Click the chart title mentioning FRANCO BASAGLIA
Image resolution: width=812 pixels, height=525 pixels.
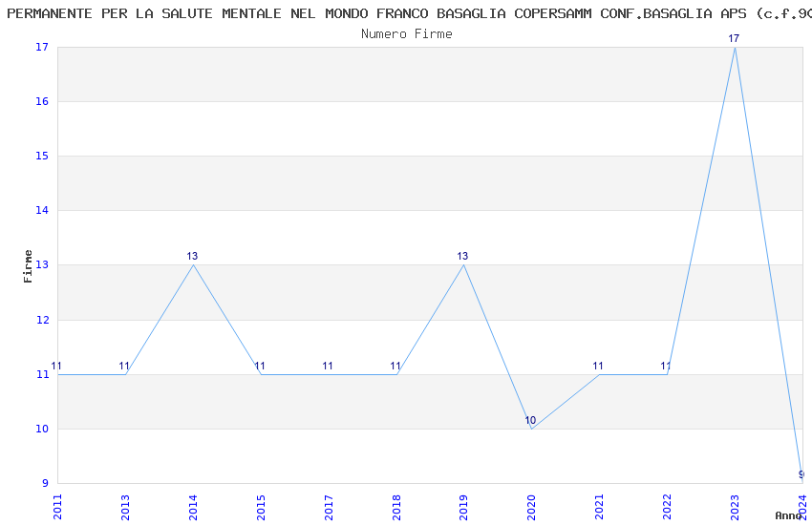pyautogui.click(x=409, y=14)
